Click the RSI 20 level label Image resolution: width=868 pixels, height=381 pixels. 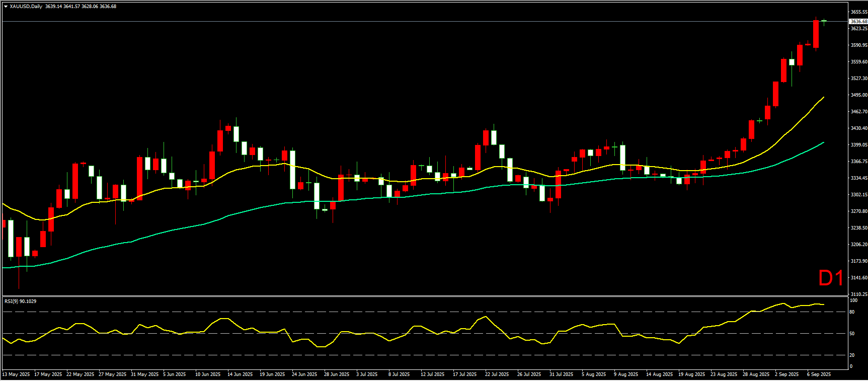pos(852,355)
